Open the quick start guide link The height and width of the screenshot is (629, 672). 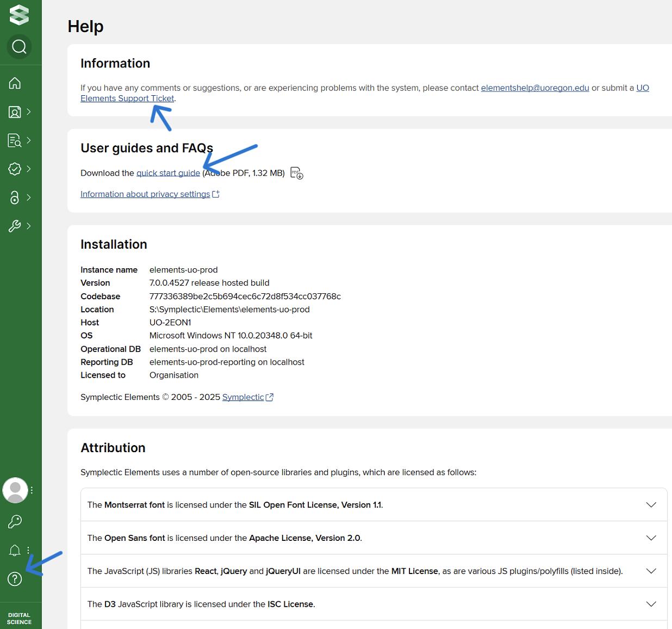click(168, 173)
